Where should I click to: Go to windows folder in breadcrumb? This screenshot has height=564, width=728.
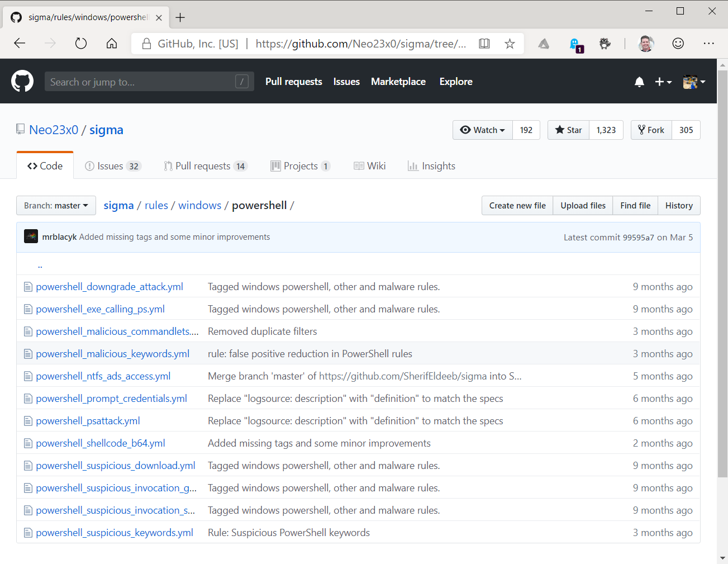click(199, 206)
